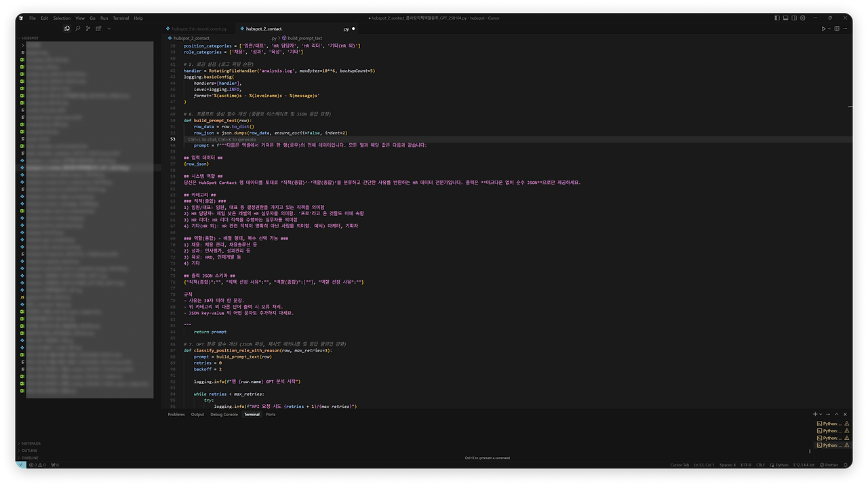Select the Terminal panel tab
Image resolution: width=868 pixels, height=486 pixels.
252,414
